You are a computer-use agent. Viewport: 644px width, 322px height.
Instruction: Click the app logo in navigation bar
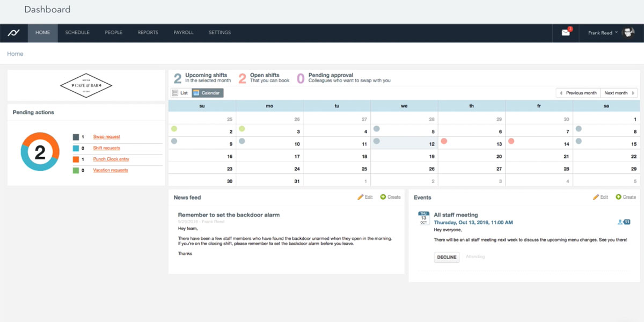coord(13,33)
